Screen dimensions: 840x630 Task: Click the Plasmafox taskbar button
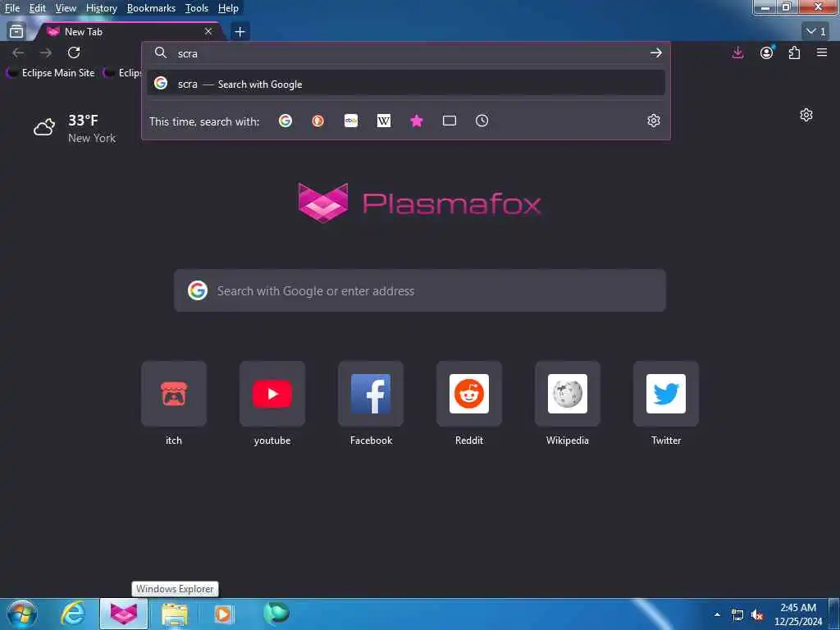pyautogui.click(x=124, y=614)
